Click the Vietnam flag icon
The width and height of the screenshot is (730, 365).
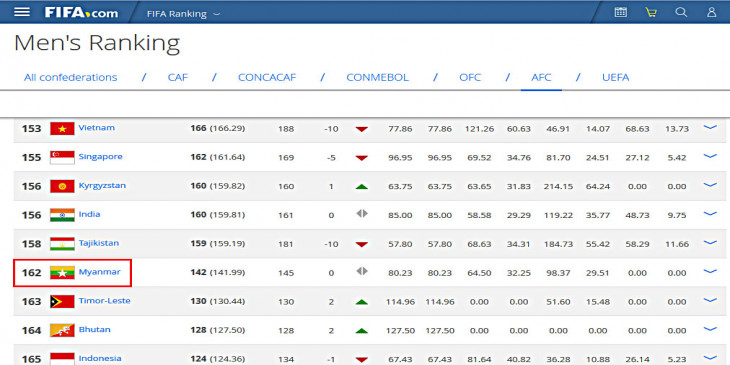(x=62, y=128)
